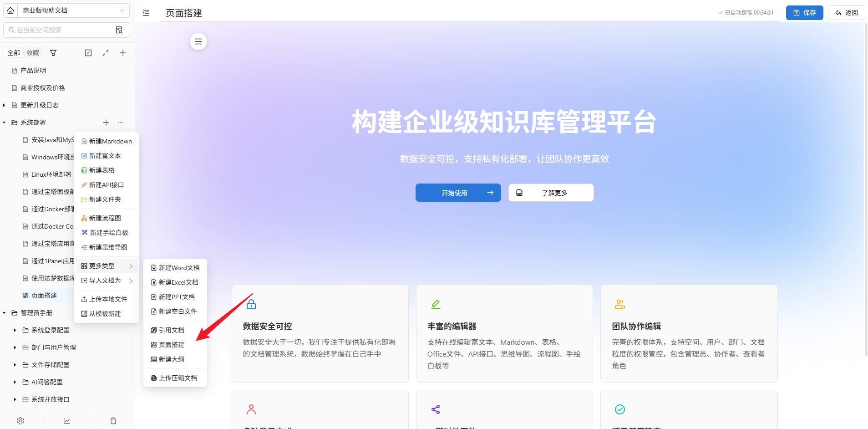
Task: Open the 产品说明 document
Action: (x=33, y=71)
